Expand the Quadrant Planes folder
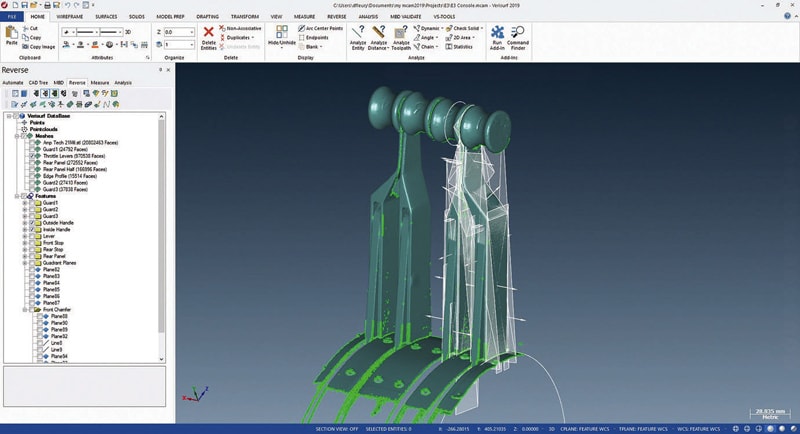800x434 pixels. (x=24, y=263)
